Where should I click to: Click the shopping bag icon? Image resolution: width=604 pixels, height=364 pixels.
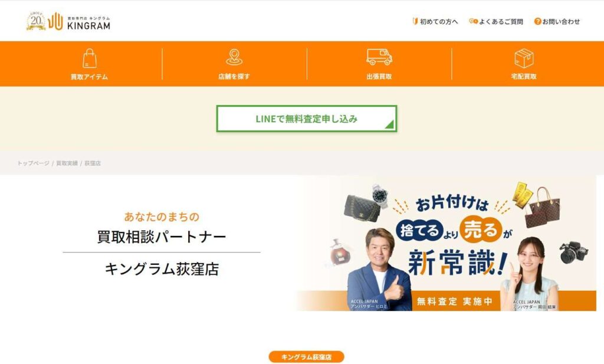coord(90,58)
